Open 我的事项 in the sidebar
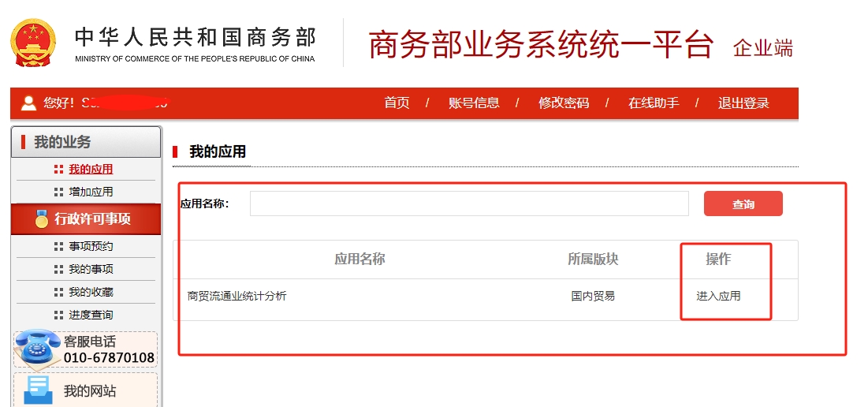The height and width of the screenshot is (407, 868). tap(91, 269)
